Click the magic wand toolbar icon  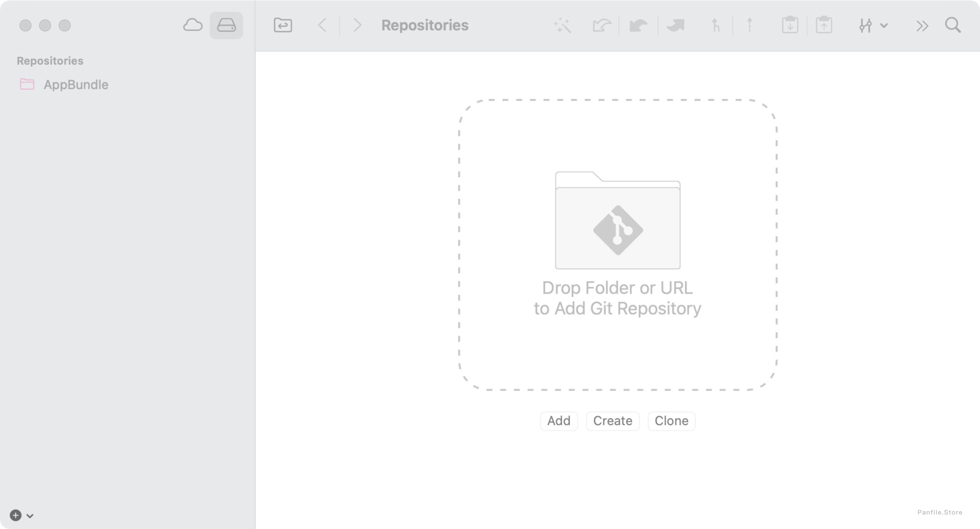coord(563,25)
